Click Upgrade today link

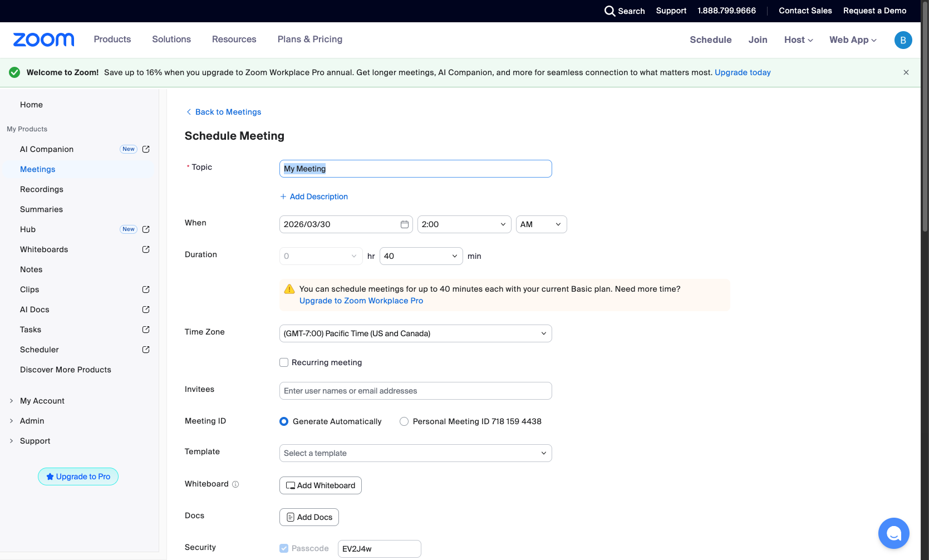[x=743, y=72]
